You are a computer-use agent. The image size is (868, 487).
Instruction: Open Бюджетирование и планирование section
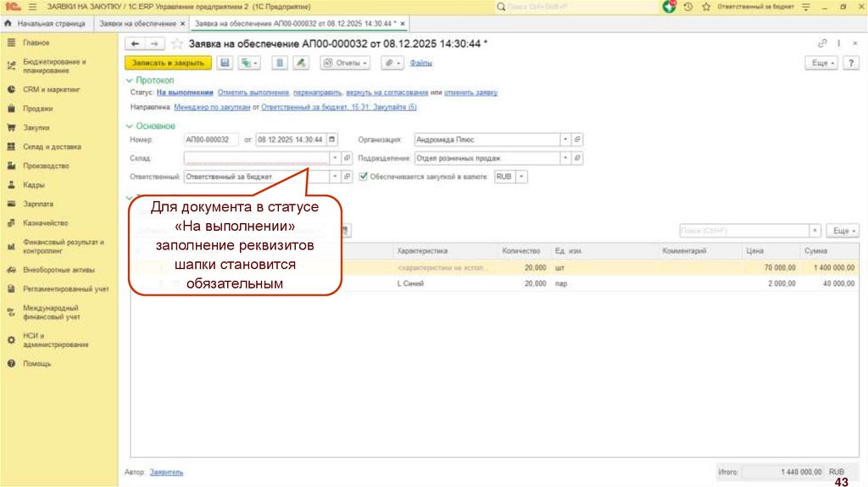pyautogui.click(x=54, y=66)
